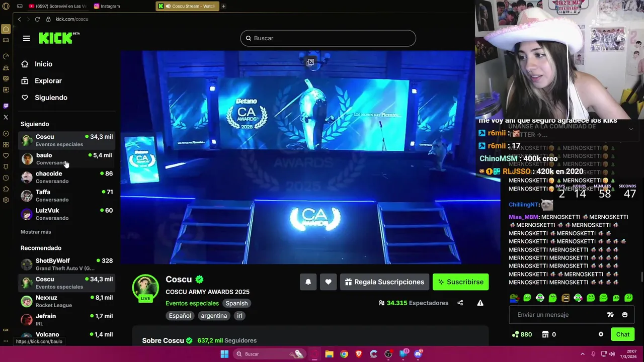Click the argentina tag
The width and height of the screenshot is (644, 362).
click(214, 316)
